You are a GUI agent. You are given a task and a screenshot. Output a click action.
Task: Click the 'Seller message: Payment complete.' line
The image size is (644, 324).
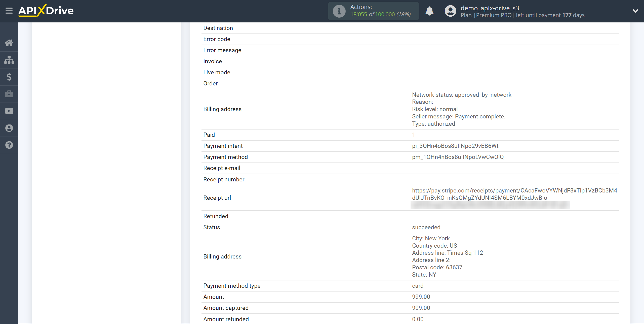coord(459,116)
